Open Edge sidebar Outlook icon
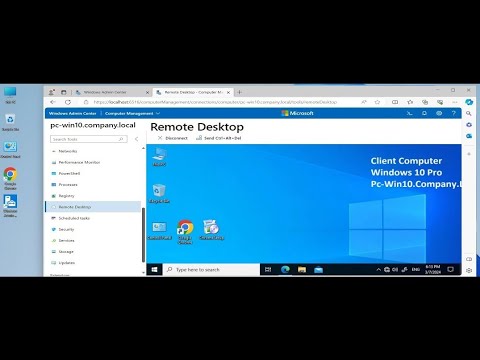Screen dimensions: 480x360 point(469,136)
